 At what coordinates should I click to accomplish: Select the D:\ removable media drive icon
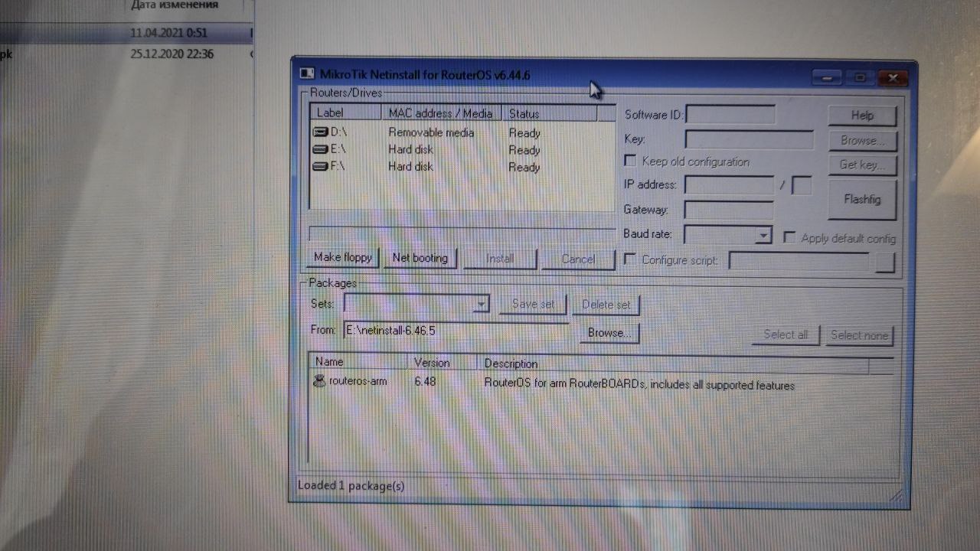tap(320, 132)
